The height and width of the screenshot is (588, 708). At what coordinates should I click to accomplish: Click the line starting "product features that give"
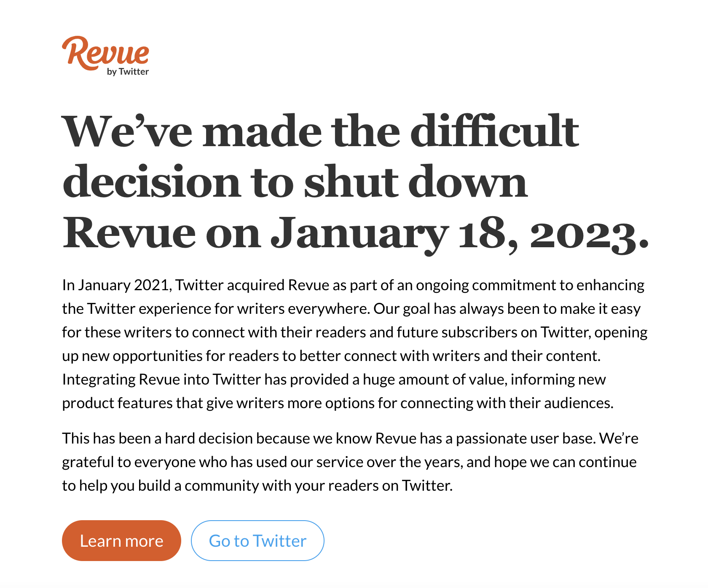[338, 403]
